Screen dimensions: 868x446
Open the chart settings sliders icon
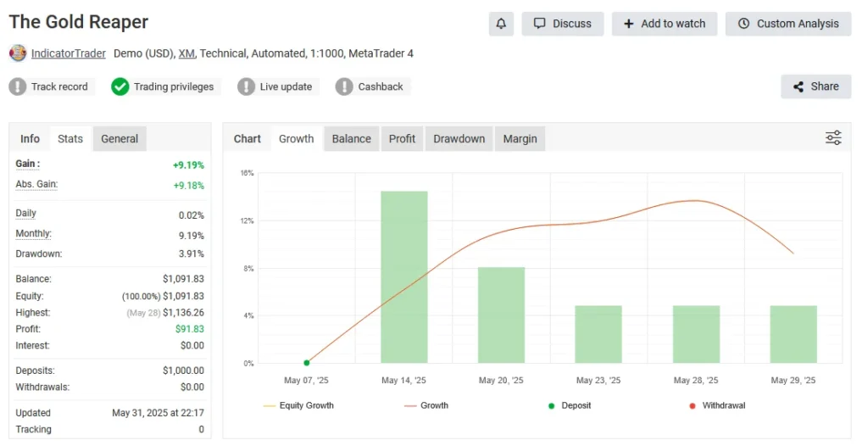[x=833, y=138]
